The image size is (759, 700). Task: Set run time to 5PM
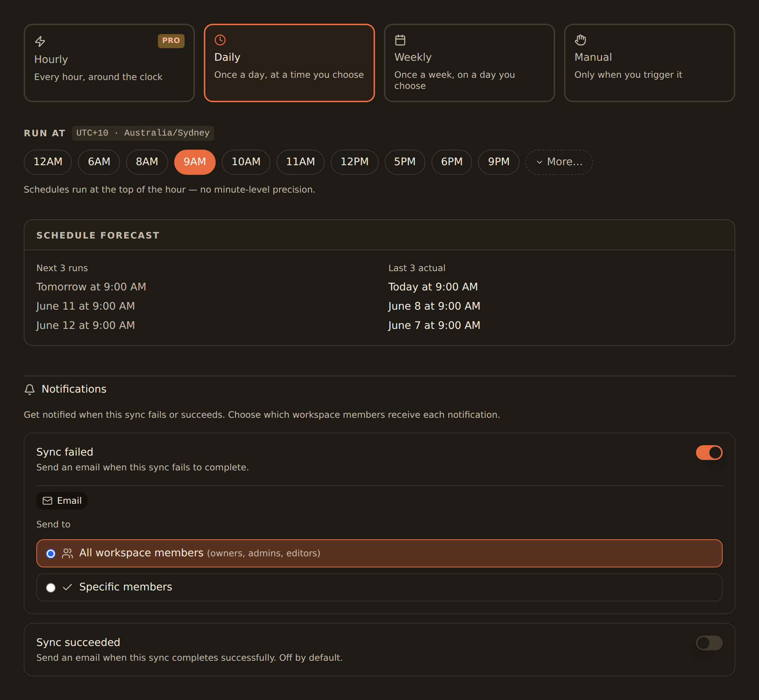coord(405,162)
